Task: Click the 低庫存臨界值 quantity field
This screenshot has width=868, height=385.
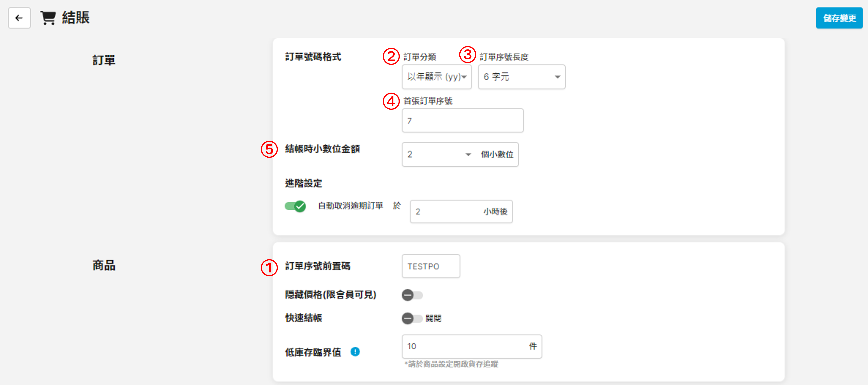Action: (x=465, y=346)
